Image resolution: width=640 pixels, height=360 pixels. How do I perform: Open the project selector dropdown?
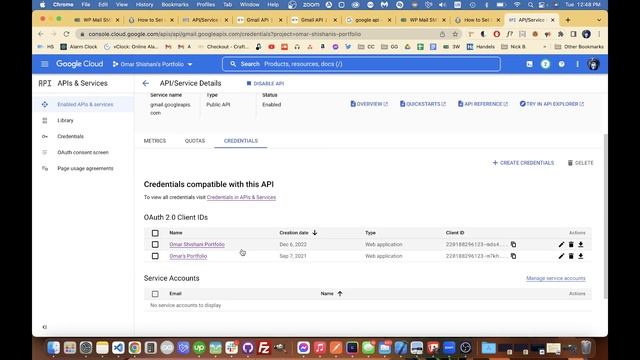[x=152, y=64]
